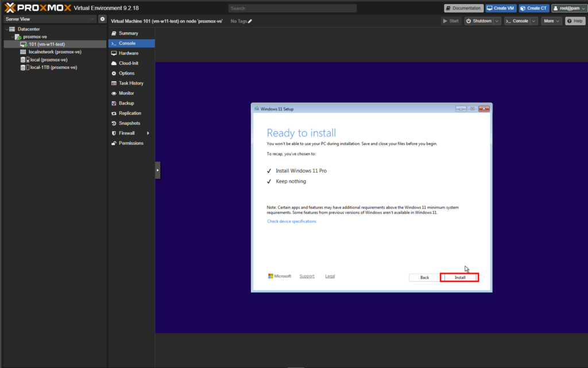Expand the Console toolbar dropdown arrow
Screen dimensions: 588x368
coord(533,21)
